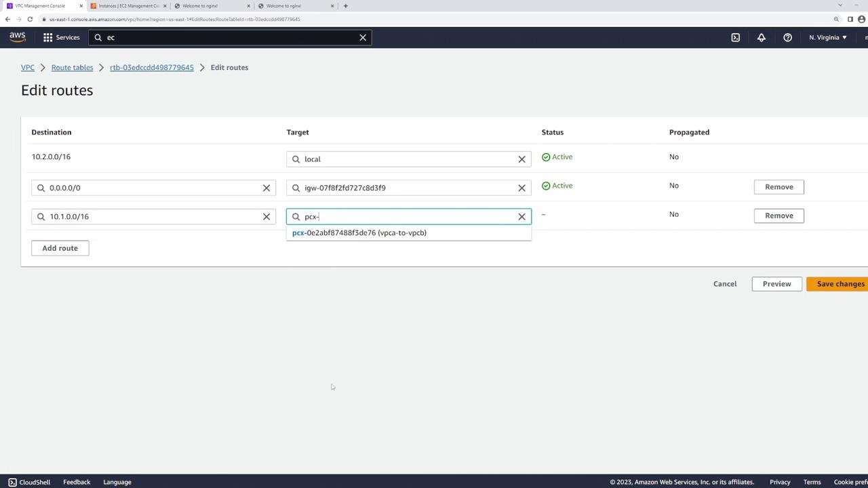Switch to VPC Management Console tab
Viewport: 868px width, 488px height.
click(x=44, y=6)
